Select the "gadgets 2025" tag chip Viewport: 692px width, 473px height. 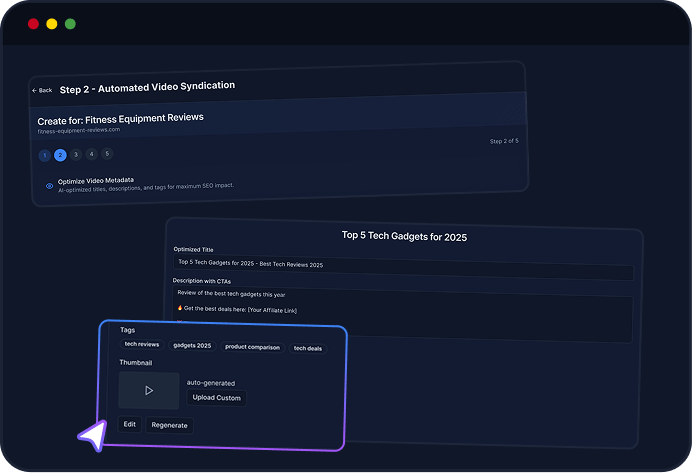192,346
